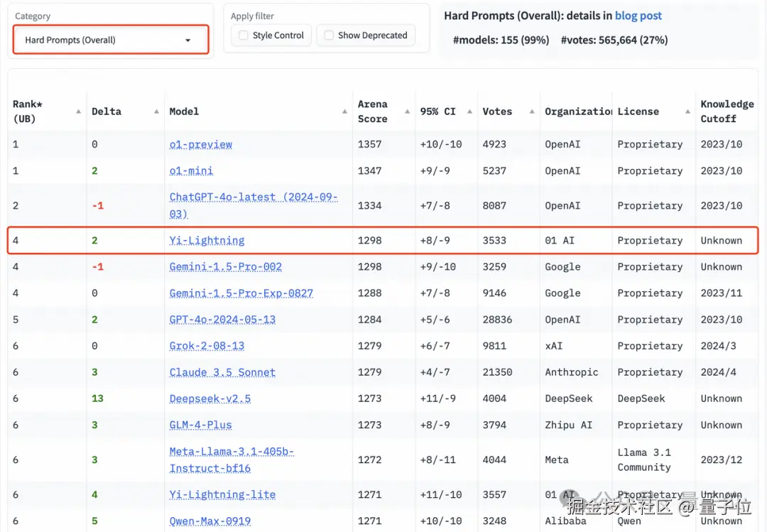This screenshot has height=532, width=767.
Task: Open the Deepseek-v2.5 link
Action: [x=210, y=399]
